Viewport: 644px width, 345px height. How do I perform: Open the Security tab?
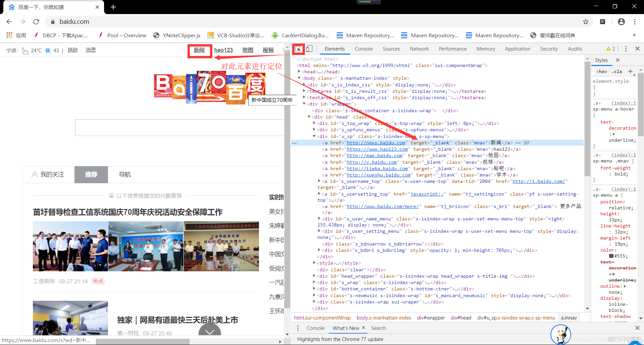(x=549, y=49)
